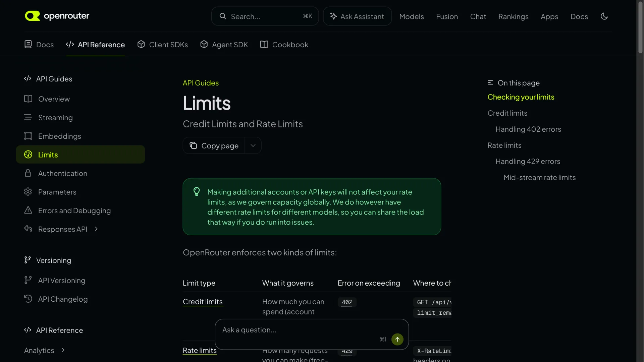Screen dimensions: 644x362
Task: Open the Apps menu item
Action: coord(549,16)
